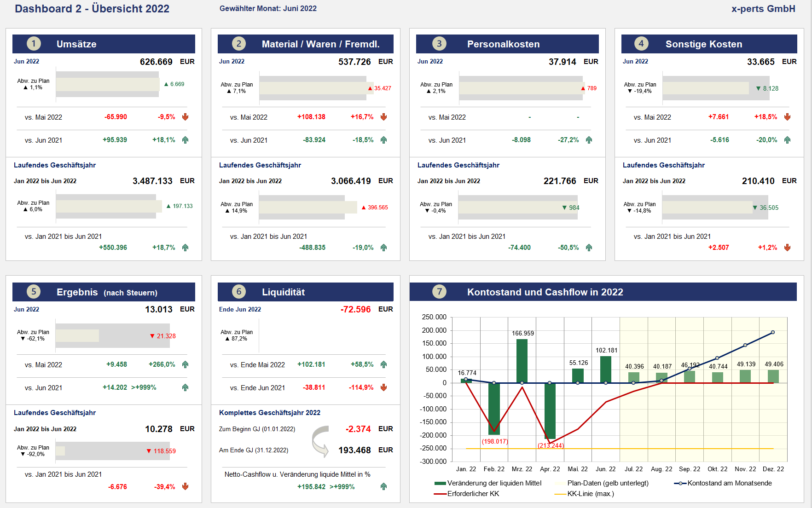The height and width of the screenshot is (508, 812).
Task: Click the Umsätze Jun 2022 plan deviation bar
Action: point(108,84)
